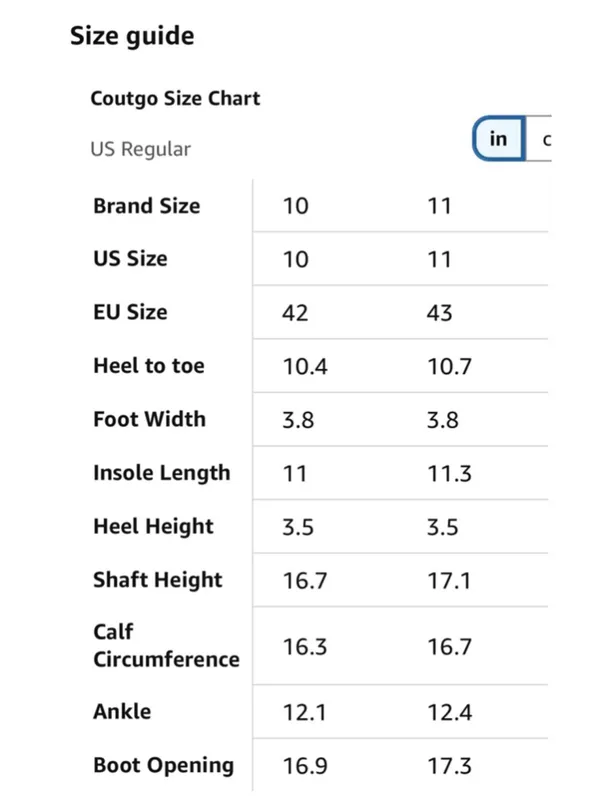Viewport: 600px width, 800px height.
Task: Click Brand Size value 10
Action: 295,206
